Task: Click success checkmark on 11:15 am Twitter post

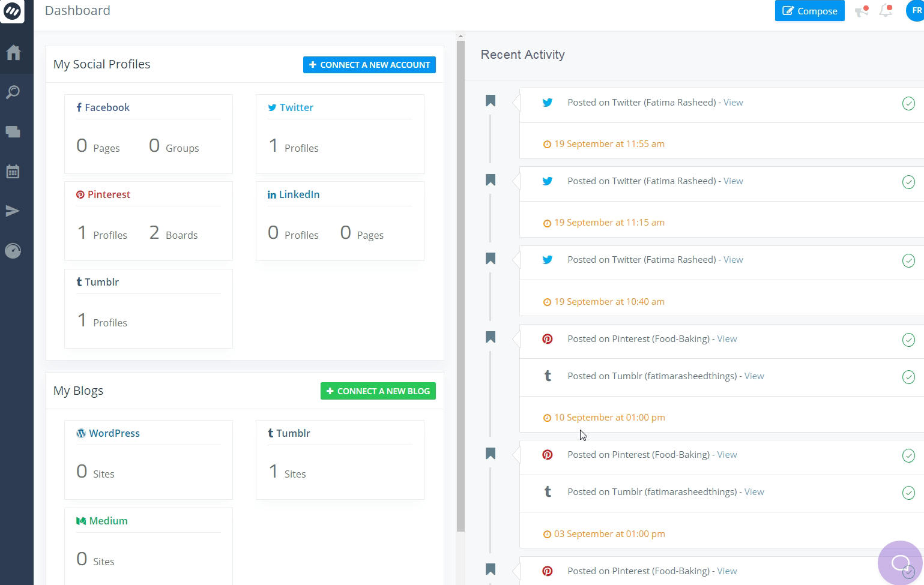Action: pos(908,182)
